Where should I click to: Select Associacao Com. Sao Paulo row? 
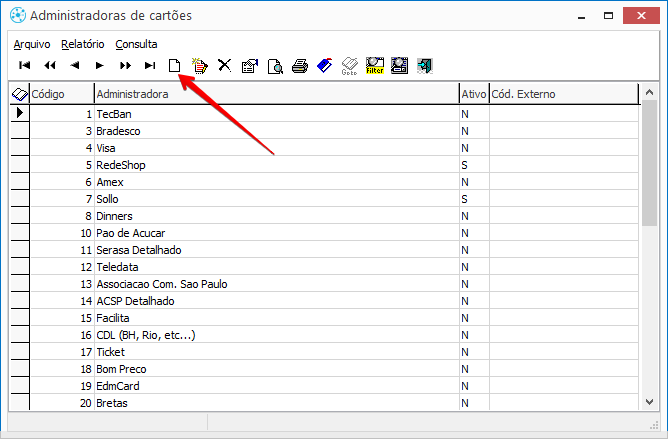coord(334,284)
